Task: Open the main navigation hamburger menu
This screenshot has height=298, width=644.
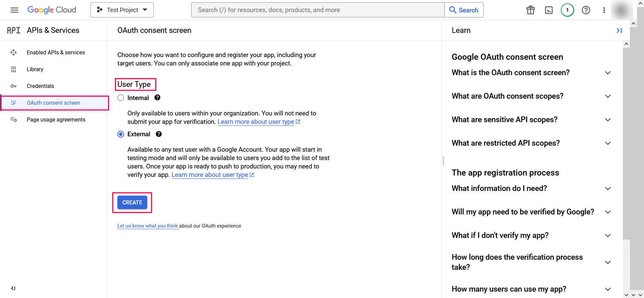Action: pyautogui.click(x=14, y=10)
